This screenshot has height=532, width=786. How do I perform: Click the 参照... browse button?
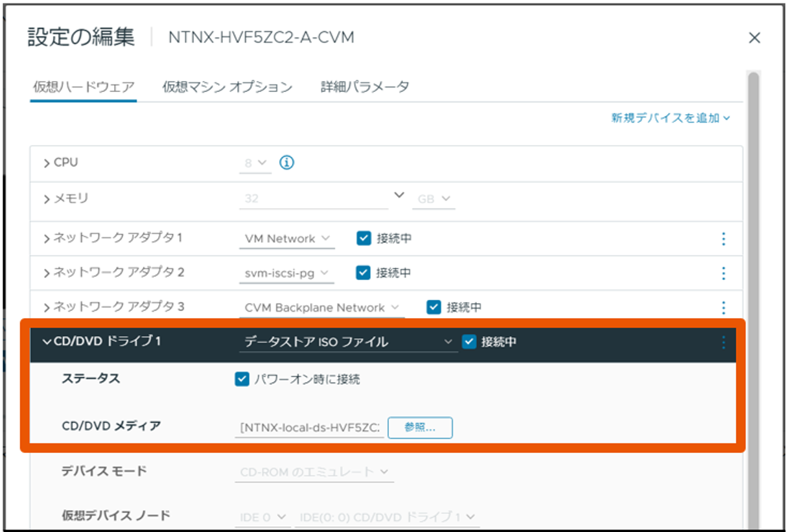(419, 428)
